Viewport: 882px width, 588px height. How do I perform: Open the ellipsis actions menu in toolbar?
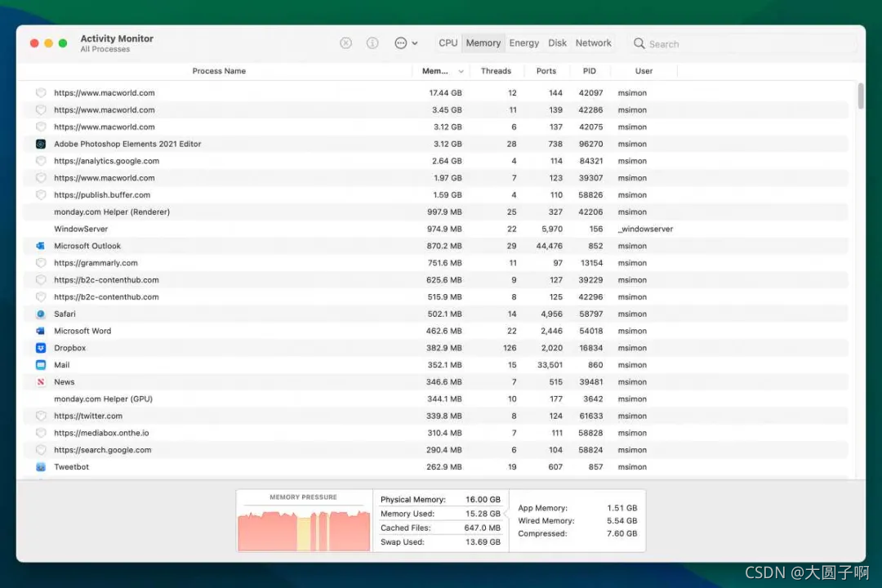point(406,43)
